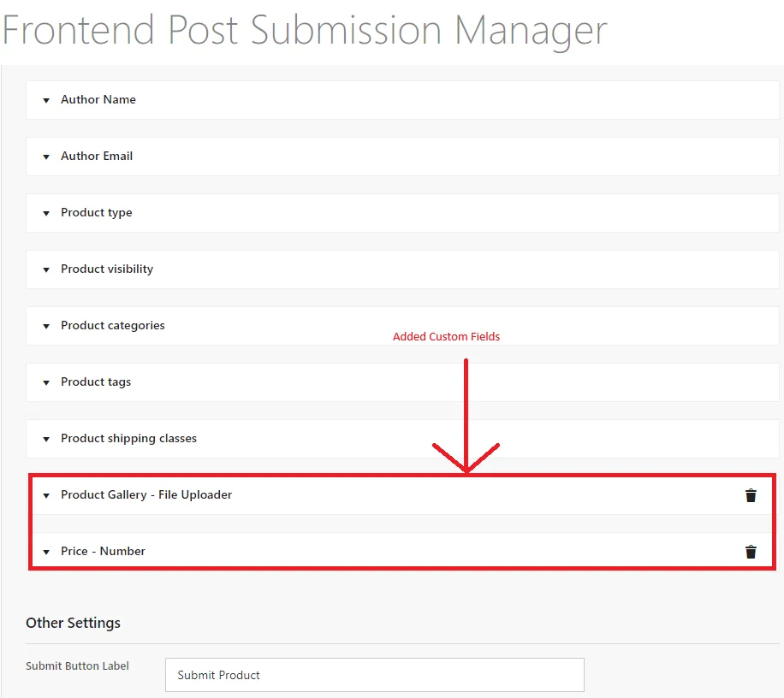Expand the Product tags arrow

point(46,382)
